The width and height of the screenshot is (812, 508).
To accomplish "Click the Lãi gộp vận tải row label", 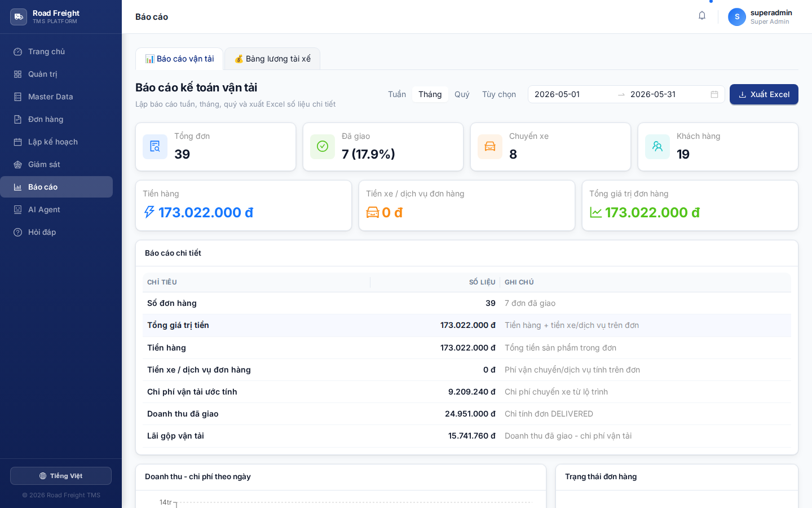I will point(175,436).
